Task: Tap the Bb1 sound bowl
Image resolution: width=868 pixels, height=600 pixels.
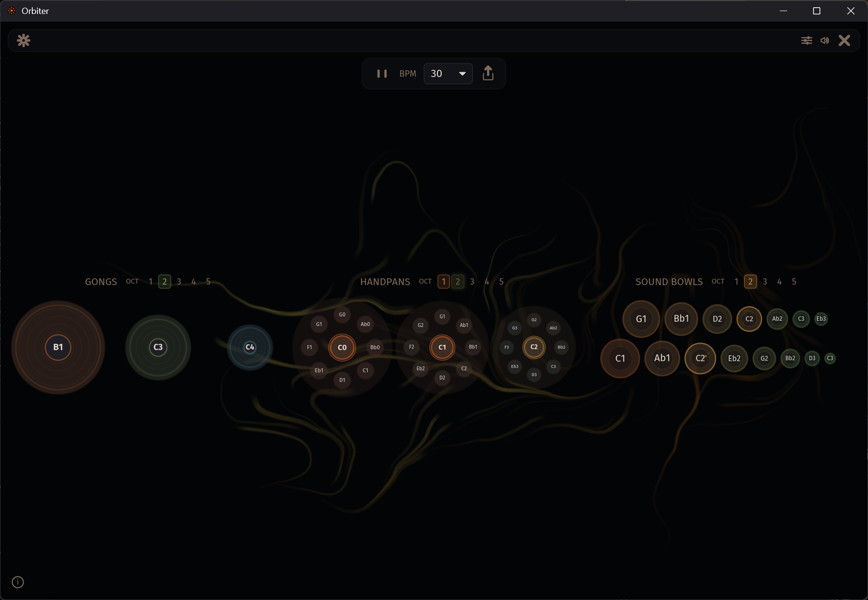Action: click(681, 319)
